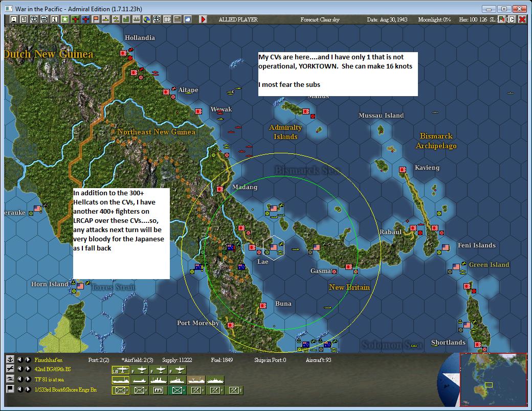Screen dimensions: 532x411
Task: Show next land unit after 1/533rd Engr Bn
Action: pyautogui.click(x=28, y=389)
